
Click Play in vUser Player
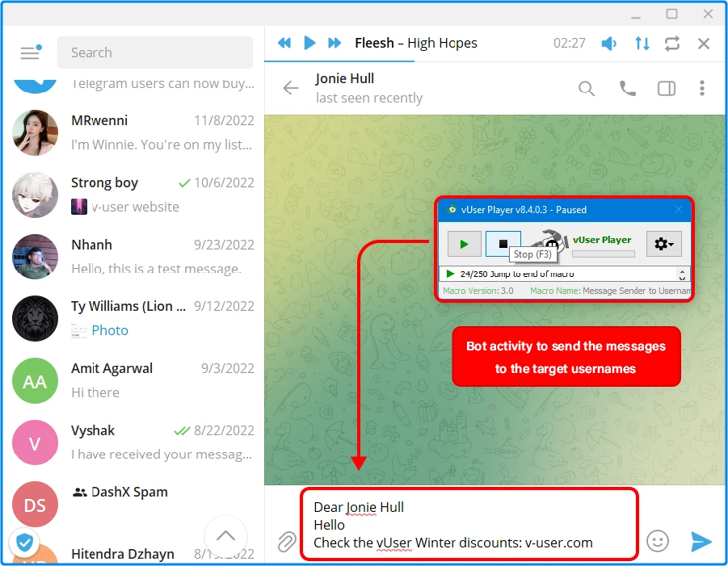pos(464,244)
